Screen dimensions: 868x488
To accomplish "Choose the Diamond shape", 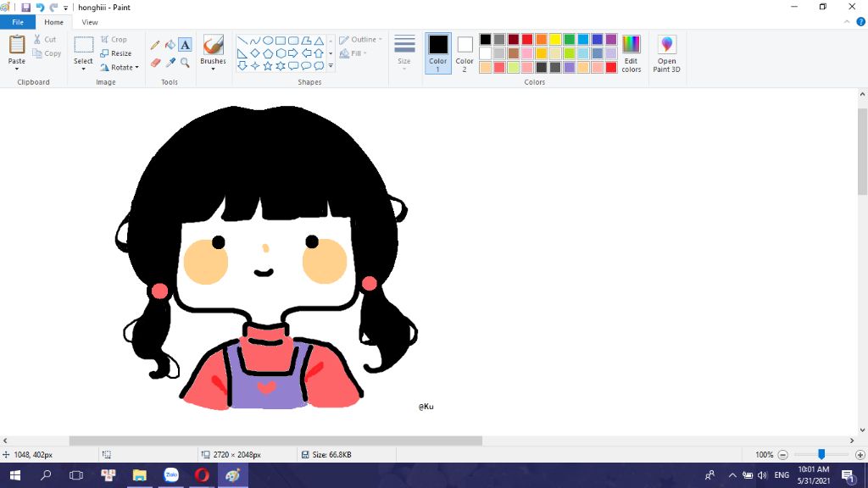I will 254,53.
